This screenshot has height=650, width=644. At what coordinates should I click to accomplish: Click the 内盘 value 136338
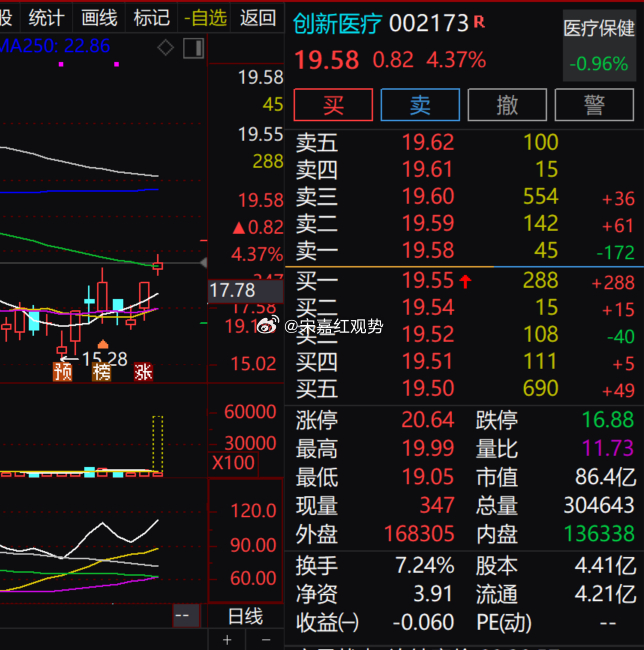pyautogui.click(x=599, y=534)
